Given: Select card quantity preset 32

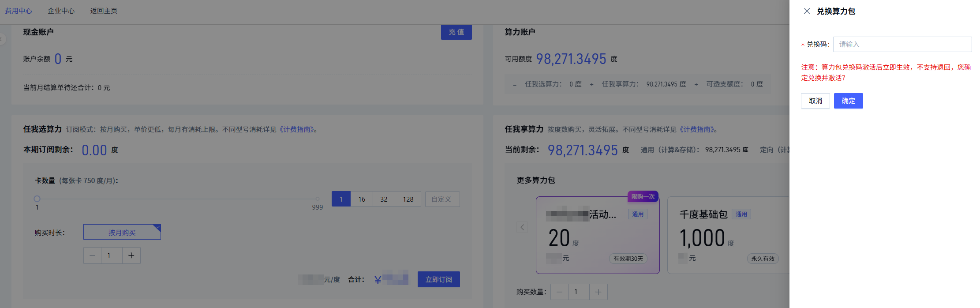Looking at the screenshot, I should [384, 199].
